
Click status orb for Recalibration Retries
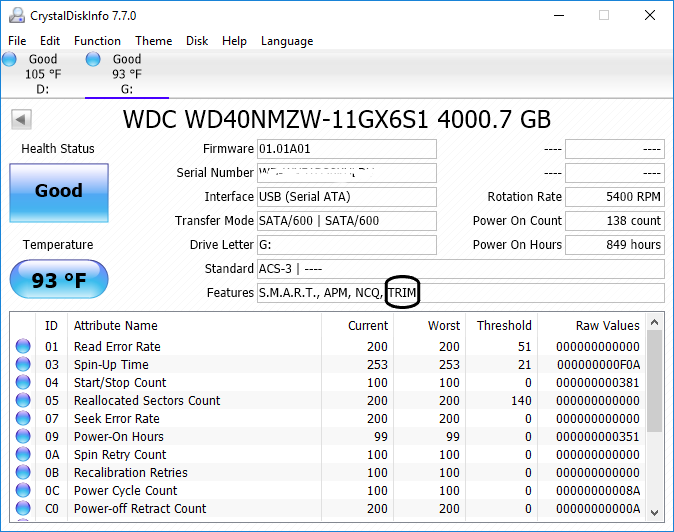[23, 472]
